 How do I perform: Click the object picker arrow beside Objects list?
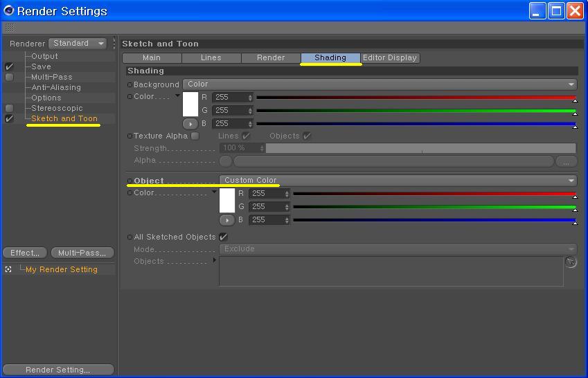[x=571, y=262]
